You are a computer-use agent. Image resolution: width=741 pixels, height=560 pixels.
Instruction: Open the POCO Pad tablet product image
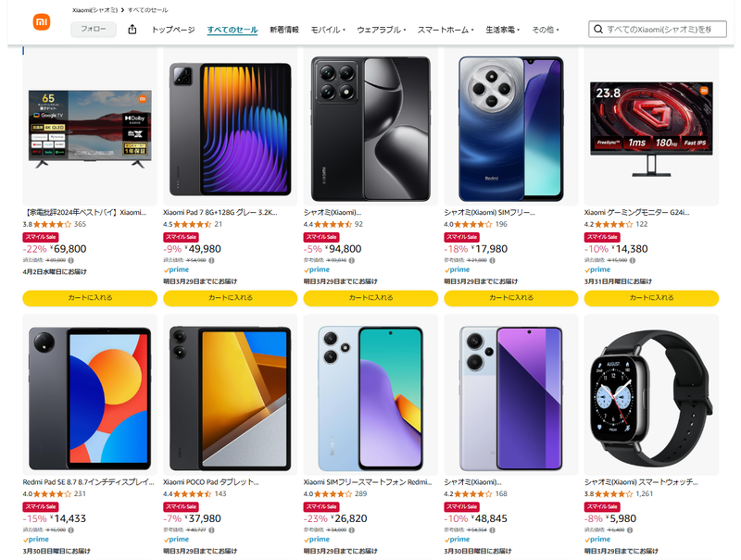(x=230, y=395)
